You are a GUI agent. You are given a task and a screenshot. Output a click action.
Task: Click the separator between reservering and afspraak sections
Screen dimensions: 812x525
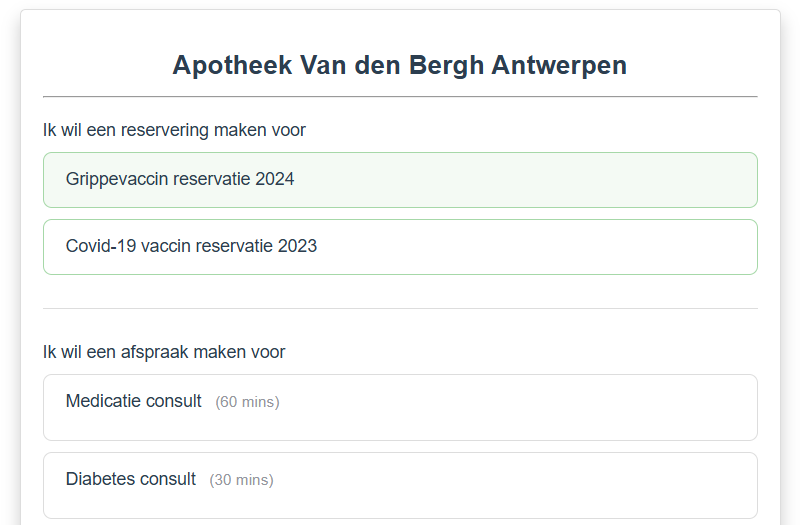pos(400,308)
